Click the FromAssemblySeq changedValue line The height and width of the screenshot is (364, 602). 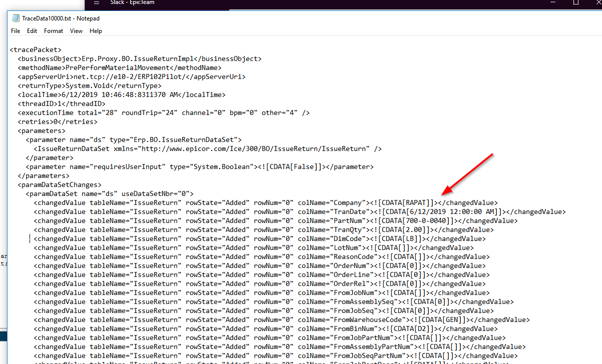(274, 302)
